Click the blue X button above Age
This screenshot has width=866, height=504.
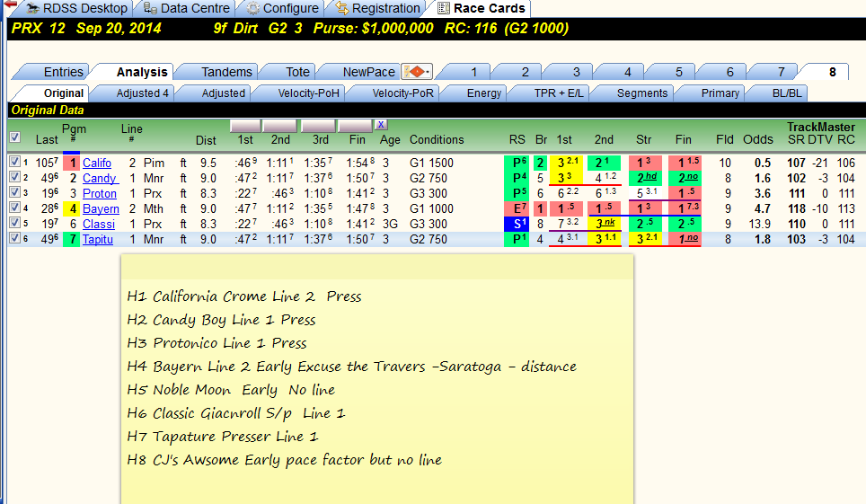pos(381,125)
